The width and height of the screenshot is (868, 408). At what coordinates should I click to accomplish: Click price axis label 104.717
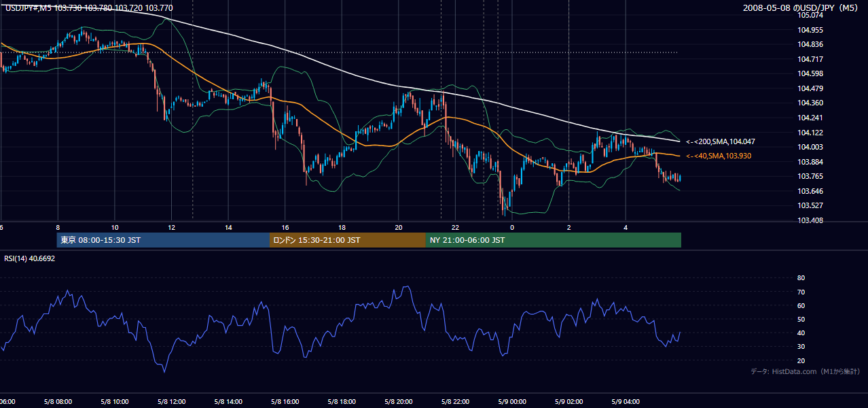pos(810,59)
